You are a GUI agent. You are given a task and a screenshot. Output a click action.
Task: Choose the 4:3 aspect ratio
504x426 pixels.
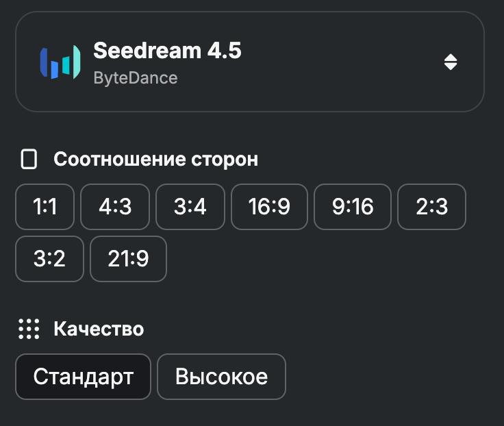[x=115, y=206]
